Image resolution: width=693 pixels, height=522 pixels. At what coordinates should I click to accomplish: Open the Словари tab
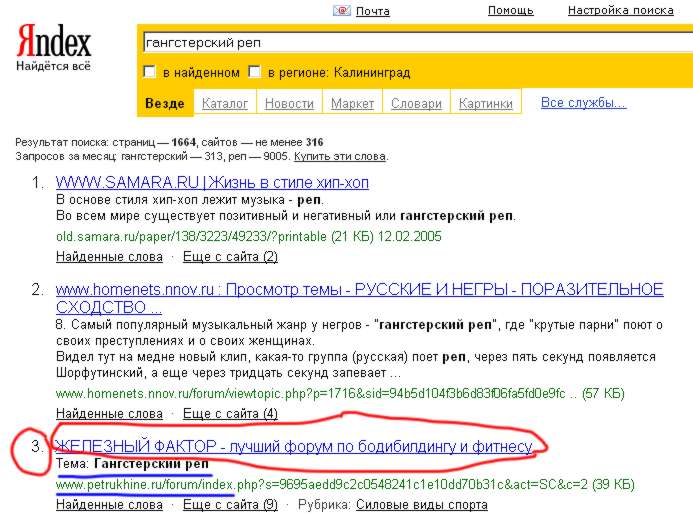point(416,104)
